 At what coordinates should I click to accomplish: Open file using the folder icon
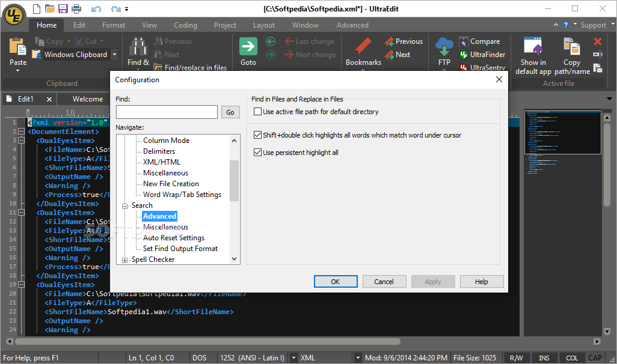click(x=49, y=8)
